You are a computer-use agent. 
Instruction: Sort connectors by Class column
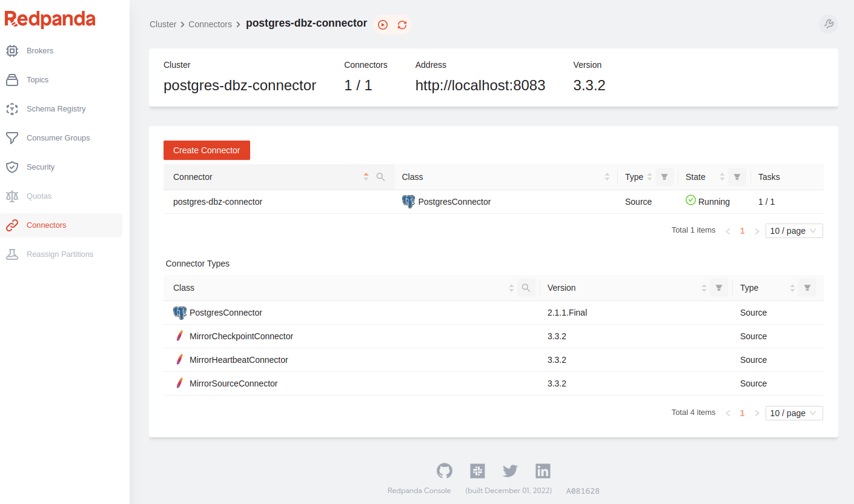607,177
